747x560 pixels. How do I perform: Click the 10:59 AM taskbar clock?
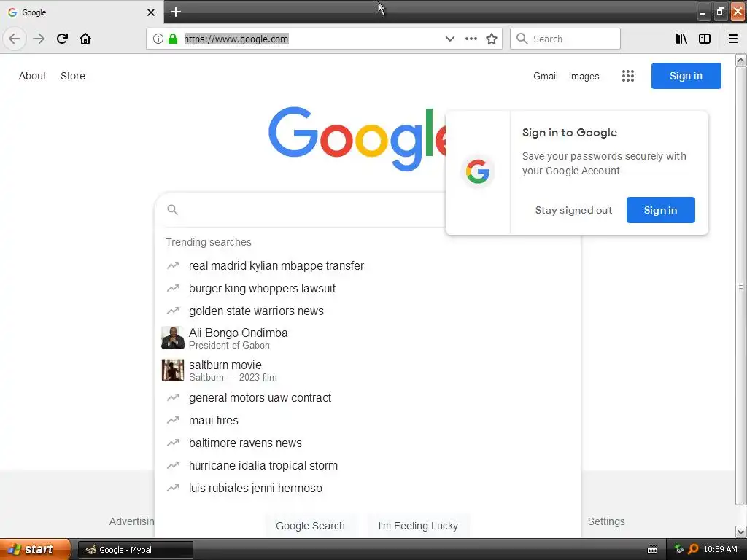pos(720,550)
